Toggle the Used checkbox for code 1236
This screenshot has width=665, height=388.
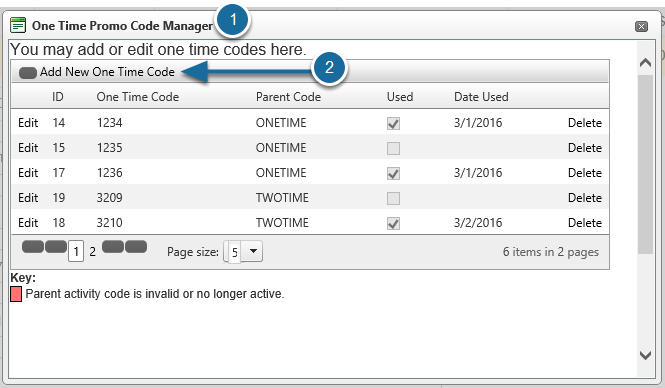click(393, 173)
